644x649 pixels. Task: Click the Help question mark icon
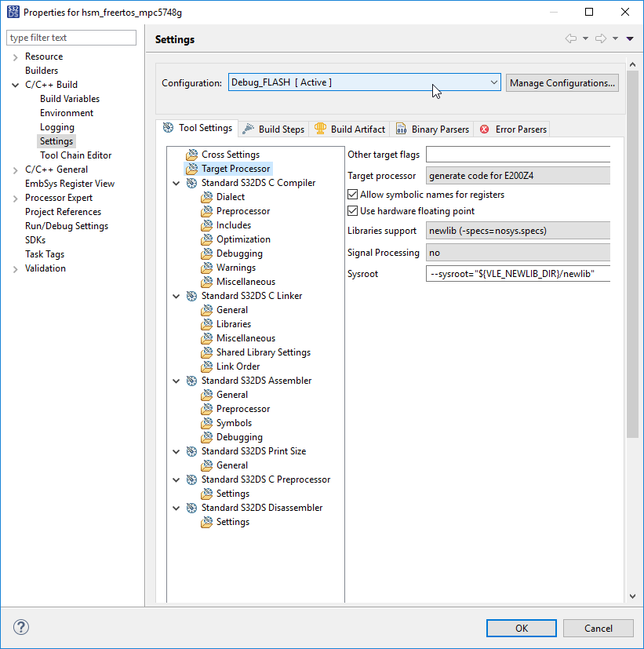click(21, 627)
